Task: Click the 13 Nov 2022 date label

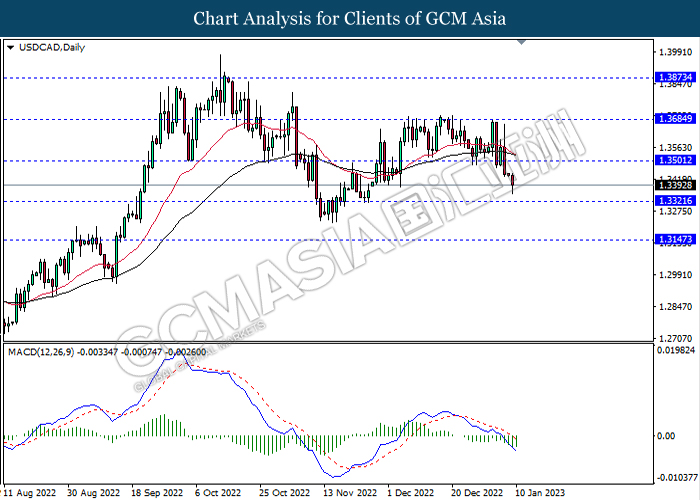Action: pyautogui.click(x=350, y=493)
